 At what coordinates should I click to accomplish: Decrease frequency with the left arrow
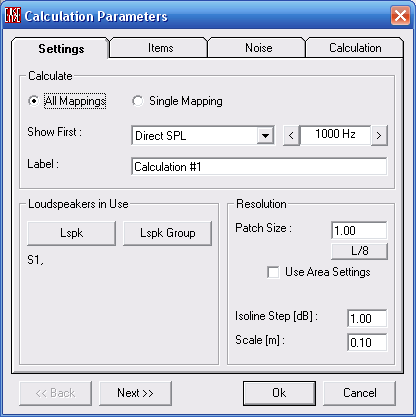click(x=291, y=135)
